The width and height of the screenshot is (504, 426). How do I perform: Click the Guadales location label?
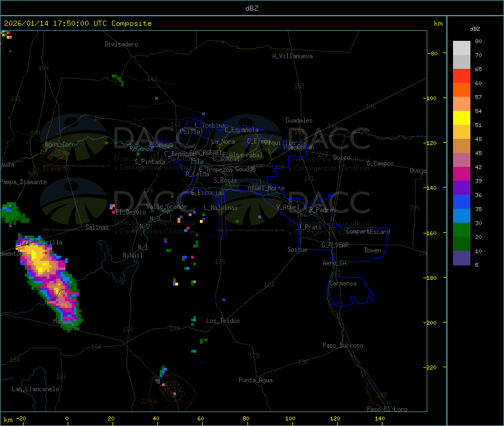299,120
